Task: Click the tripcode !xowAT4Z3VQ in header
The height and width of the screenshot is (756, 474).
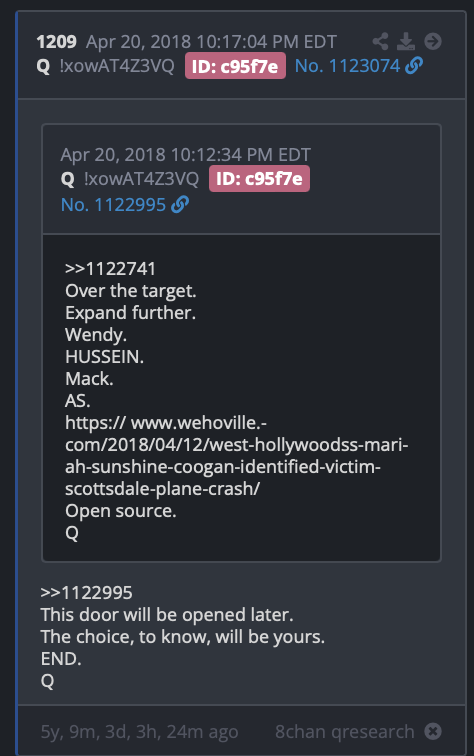Action: [117, 66]
